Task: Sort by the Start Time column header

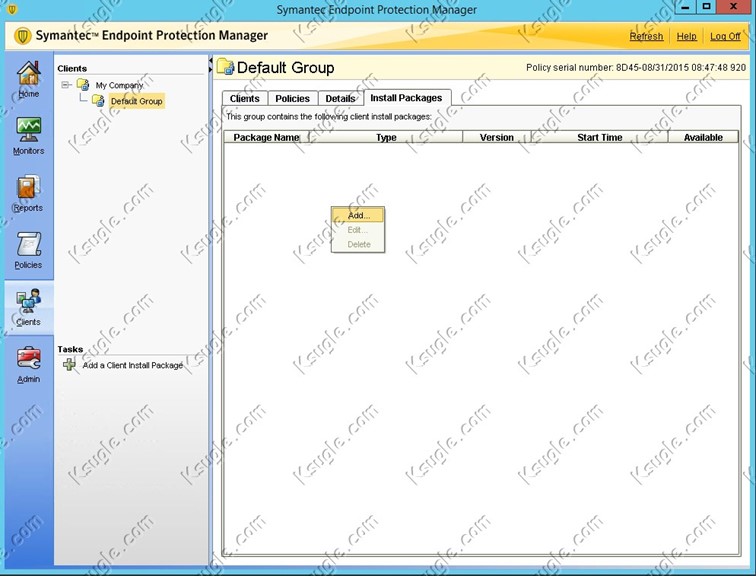Action: (599, 137)
